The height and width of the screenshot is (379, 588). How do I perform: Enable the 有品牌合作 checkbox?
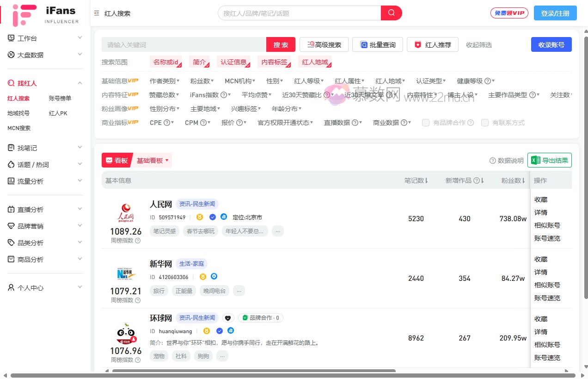point(425,123)
